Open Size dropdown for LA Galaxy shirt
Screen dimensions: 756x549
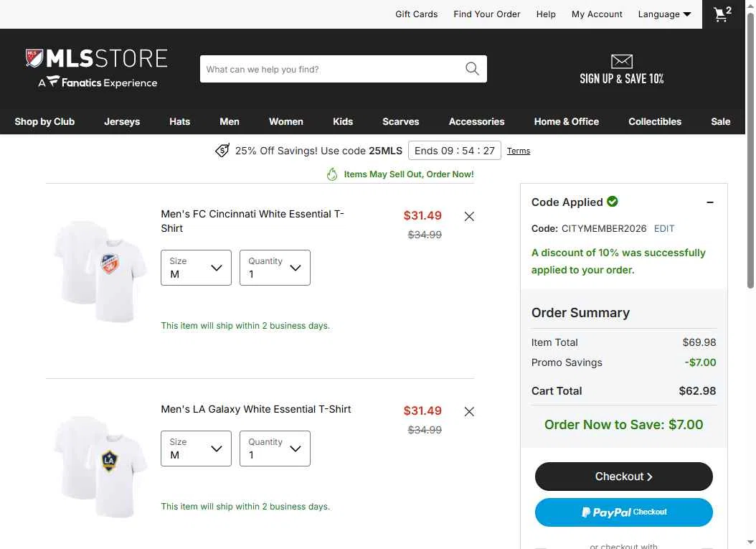[197, 449]
